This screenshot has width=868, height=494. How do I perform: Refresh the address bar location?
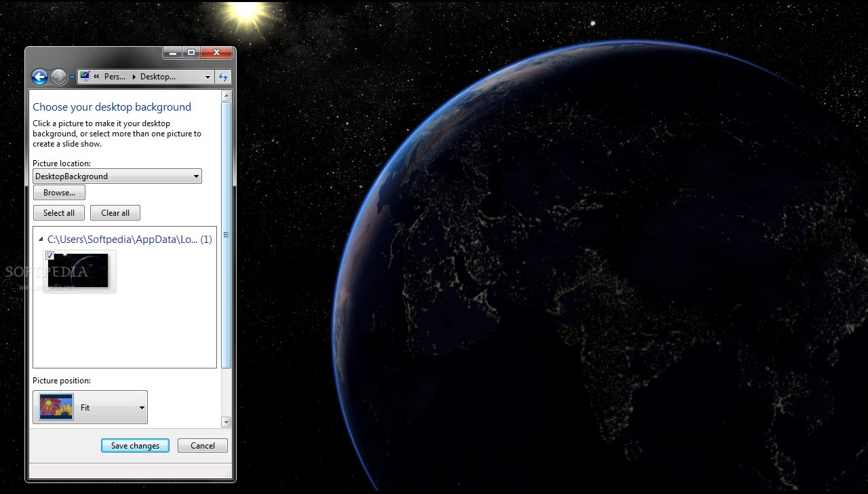point(223,77)
